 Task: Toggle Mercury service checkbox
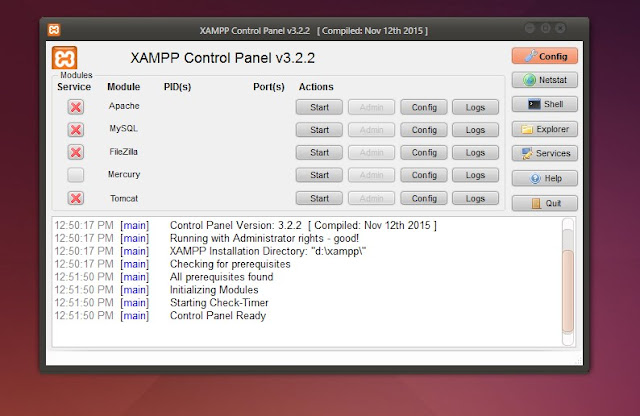tap(76, 175)
